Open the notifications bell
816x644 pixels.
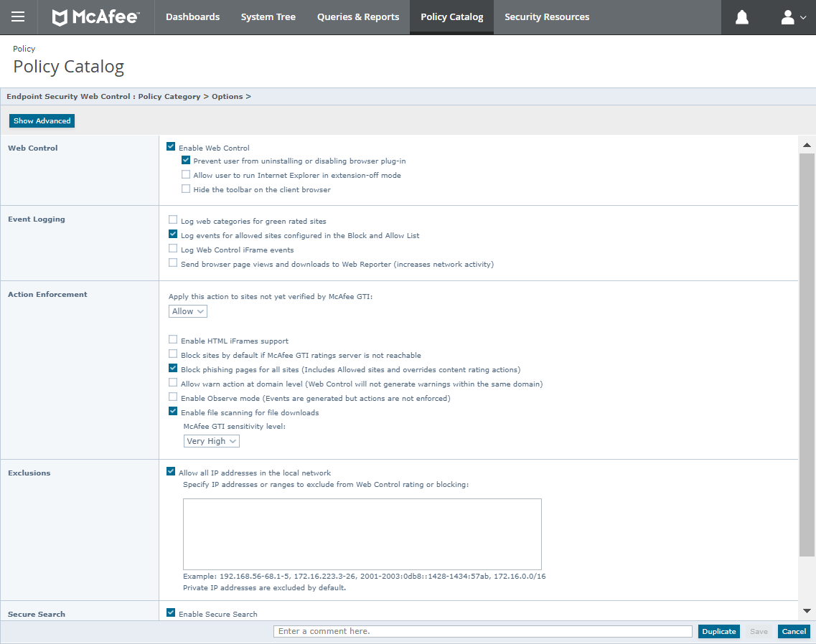pyautogui.click(x=741, y=17)
